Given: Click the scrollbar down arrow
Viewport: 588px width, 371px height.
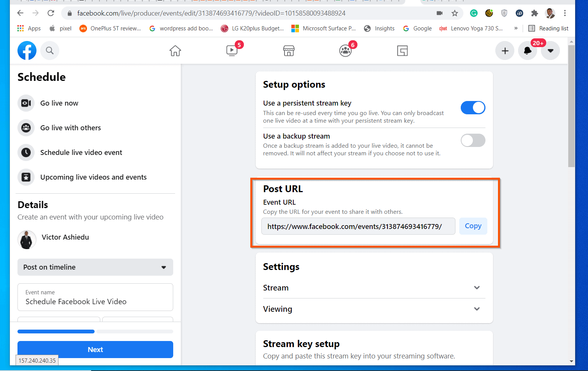Looking at the screenshot, I should 571,362.
